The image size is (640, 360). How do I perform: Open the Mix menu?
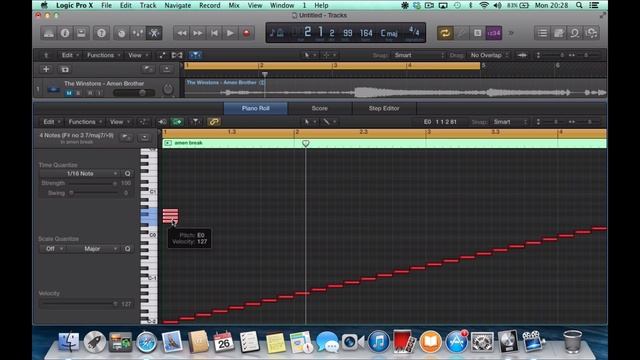point(234,5)
